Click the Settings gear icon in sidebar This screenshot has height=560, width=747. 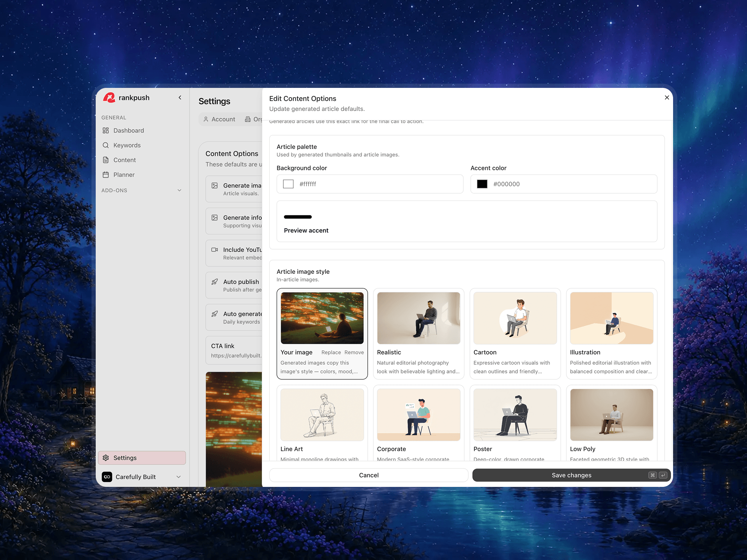[x=105, y=458]
